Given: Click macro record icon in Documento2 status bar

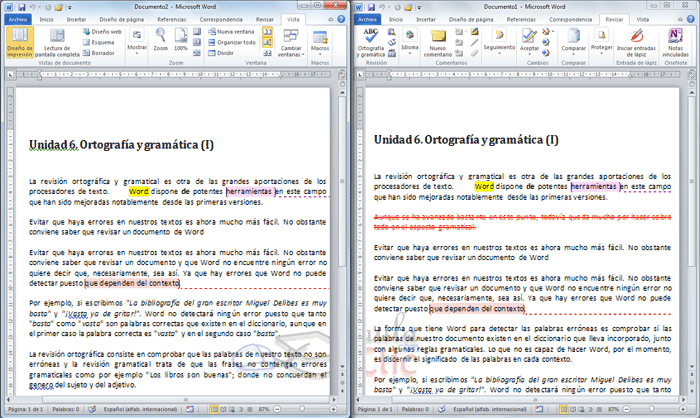Looking at the screenshot, I should 190,409.
